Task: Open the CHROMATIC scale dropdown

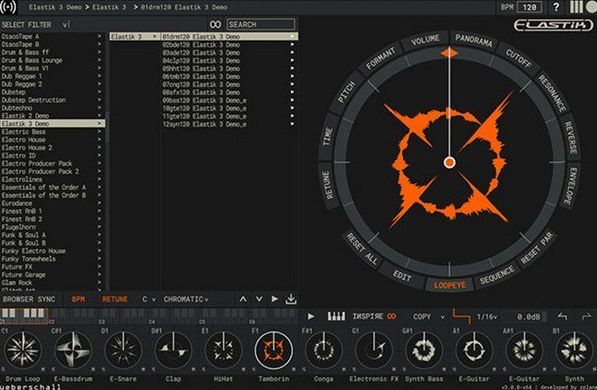Action: [186, 299]
